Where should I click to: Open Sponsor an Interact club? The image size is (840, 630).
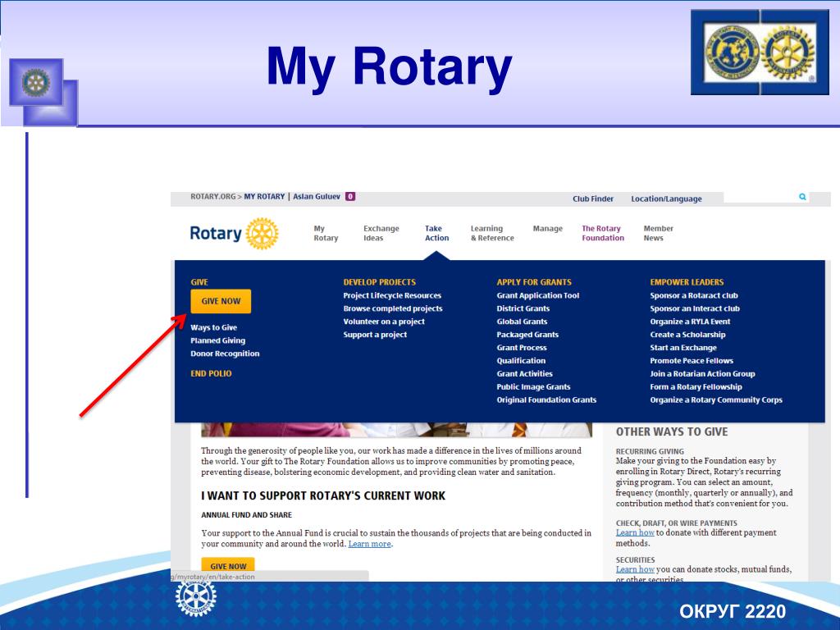point(695,308)
